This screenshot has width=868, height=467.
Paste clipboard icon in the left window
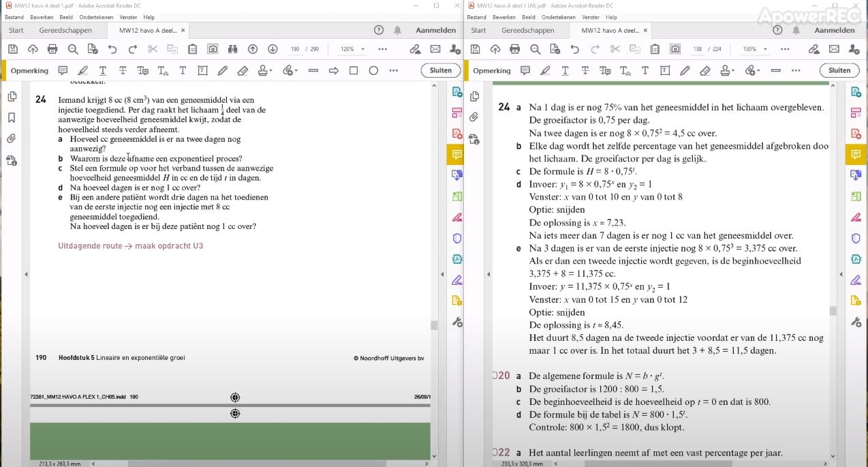click(193, 49)
